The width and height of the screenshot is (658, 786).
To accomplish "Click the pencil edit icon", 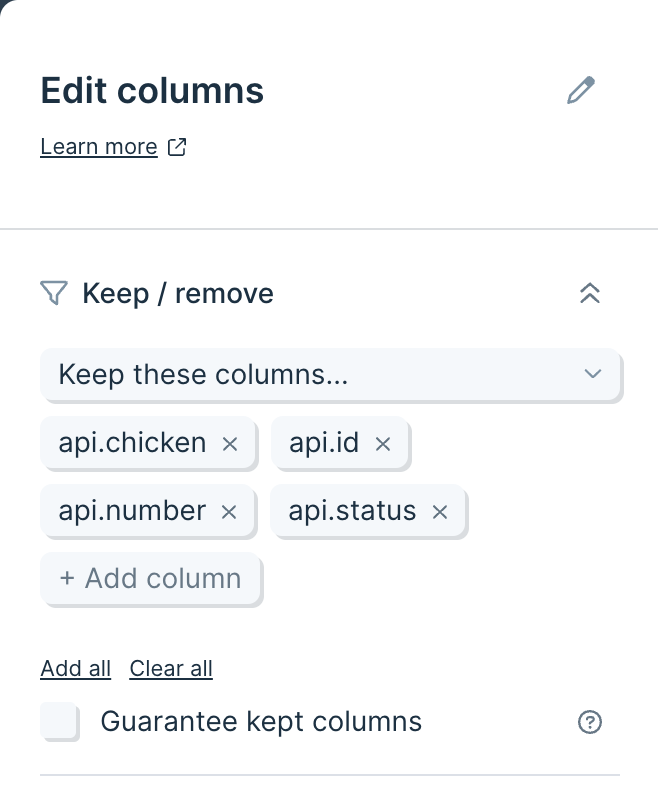I will [580, 91].
